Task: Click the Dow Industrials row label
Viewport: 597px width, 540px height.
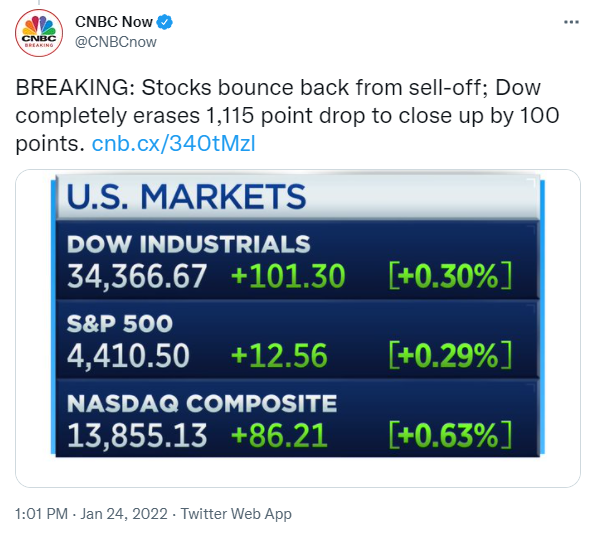Action: (x=189, y=244)
